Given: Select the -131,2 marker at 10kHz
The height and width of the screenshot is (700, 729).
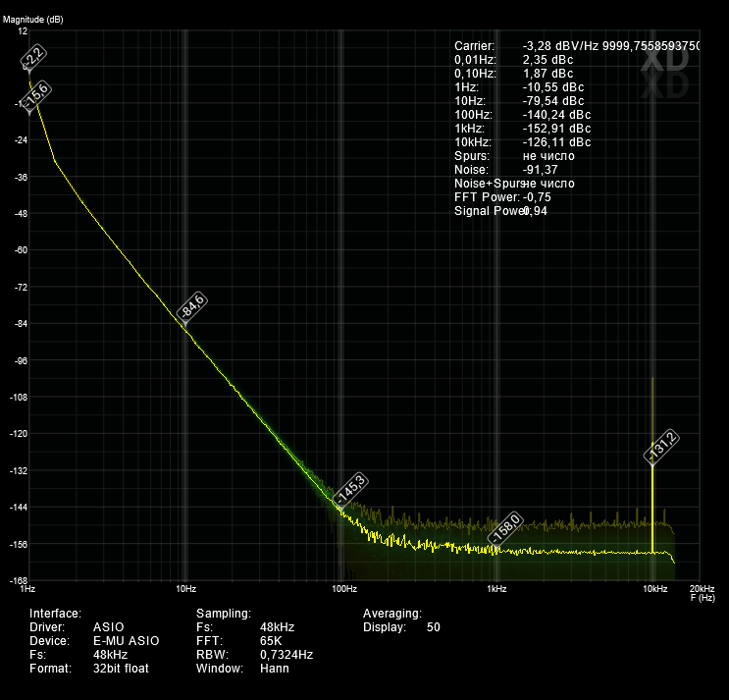Looking at the screenshot, I should pos(661,446).
